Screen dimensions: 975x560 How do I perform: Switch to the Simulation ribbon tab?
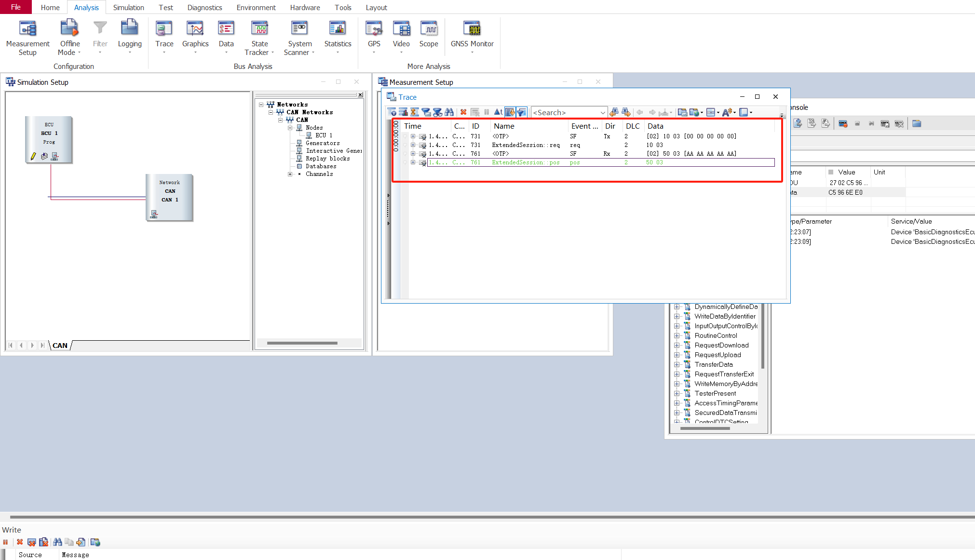128,7
